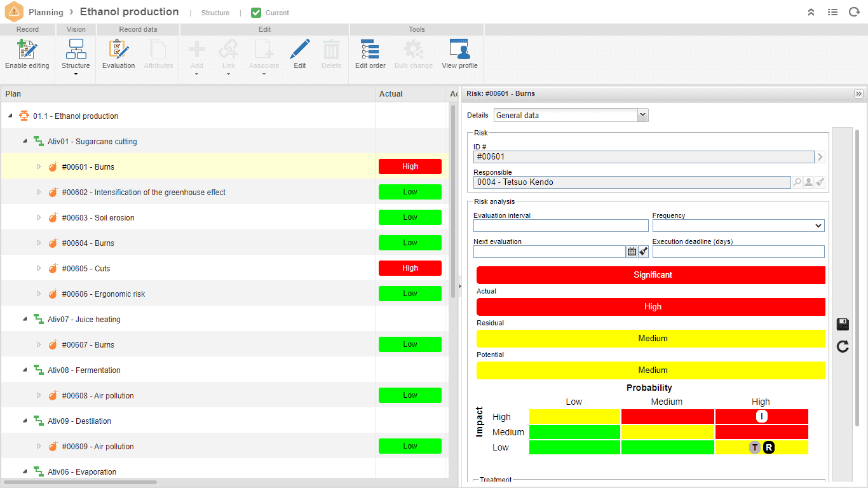Viewport: 868px width, 488px height.
Task: Click the splitter collapse arrow between panels
Action: pos(459,286)
